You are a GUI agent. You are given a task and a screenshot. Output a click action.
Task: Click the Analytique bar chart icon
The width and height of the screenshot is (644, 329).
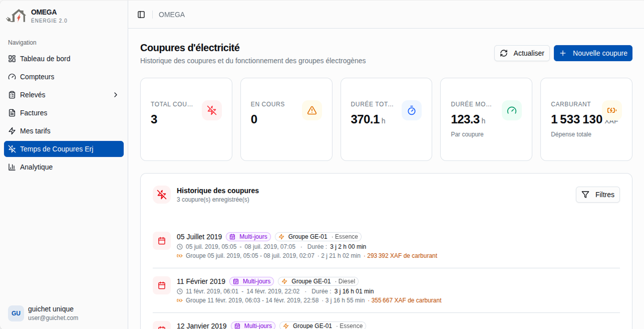coord(12,167)
